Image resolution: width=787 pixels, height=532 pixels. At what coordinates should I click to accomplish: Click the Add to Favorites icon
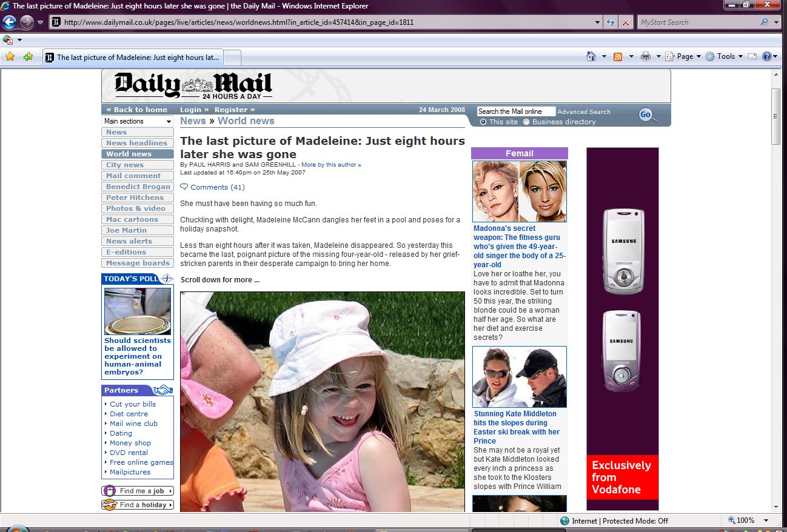tap(28, 57)
